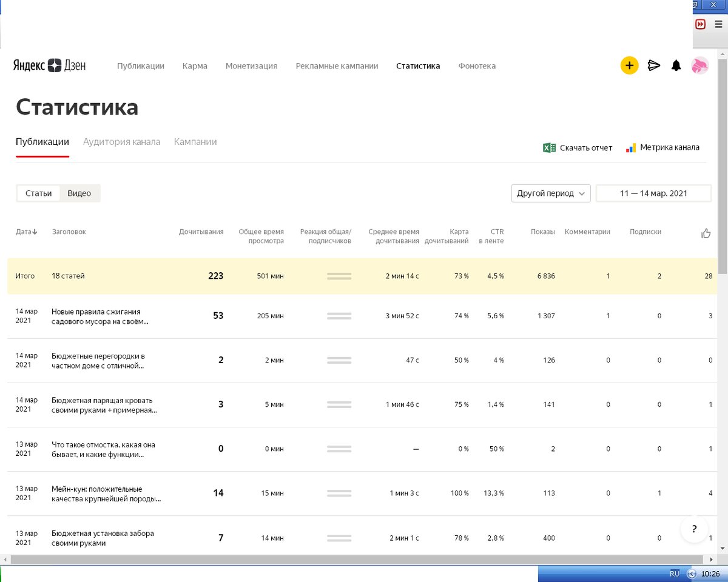
Task: Sort by Комментарии column header
Action: tap(587, 232)
